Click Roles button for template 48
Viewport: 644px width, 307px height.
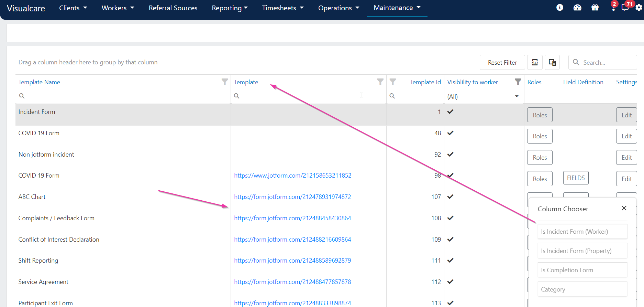click(540, 136)
